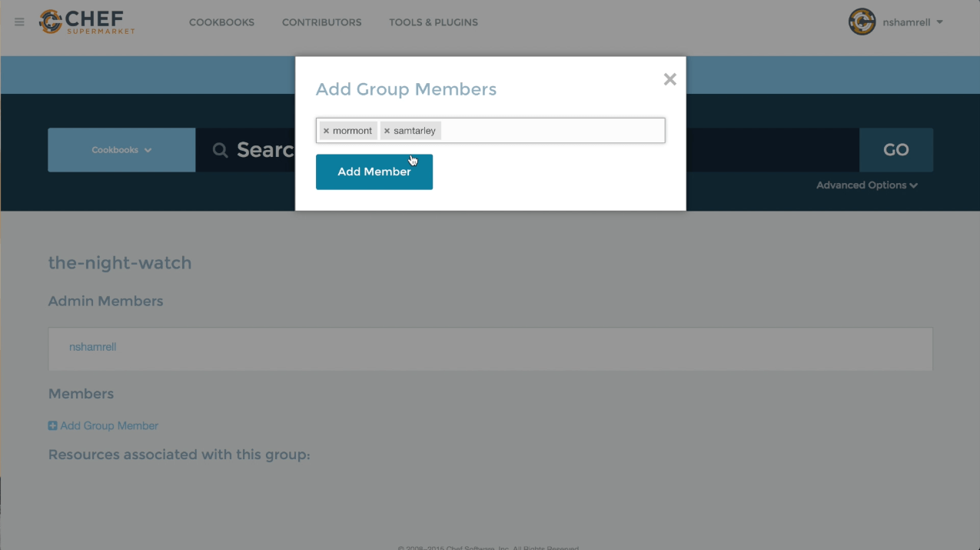The height and width of the screenshot is (550, 980).
Task: Open the Cookbooks search filter dropdown
Action: 121,149
